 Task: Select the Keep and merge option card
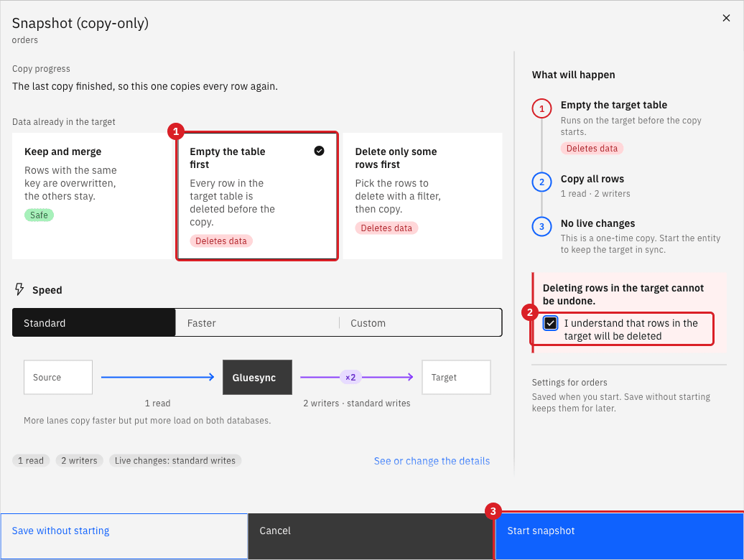92,196
